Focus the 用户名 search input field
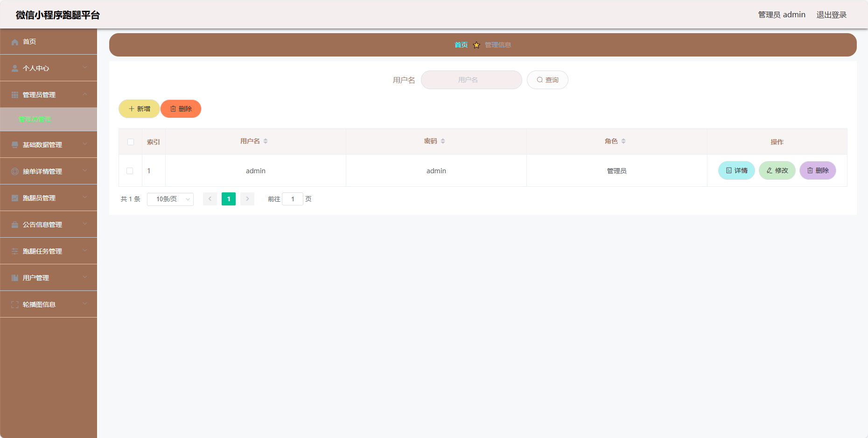Screen dimensions: 868x438 471,80
